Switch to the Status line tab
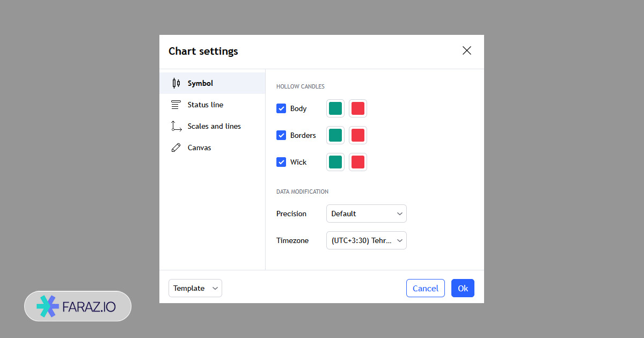This screenshot has width=644, height=338. click(206, 105)
